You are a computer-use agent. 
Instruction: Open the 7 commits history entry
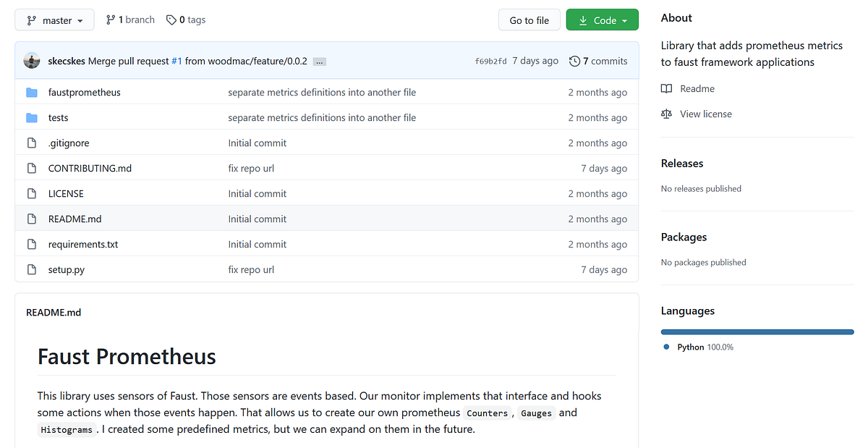point(605,61)
